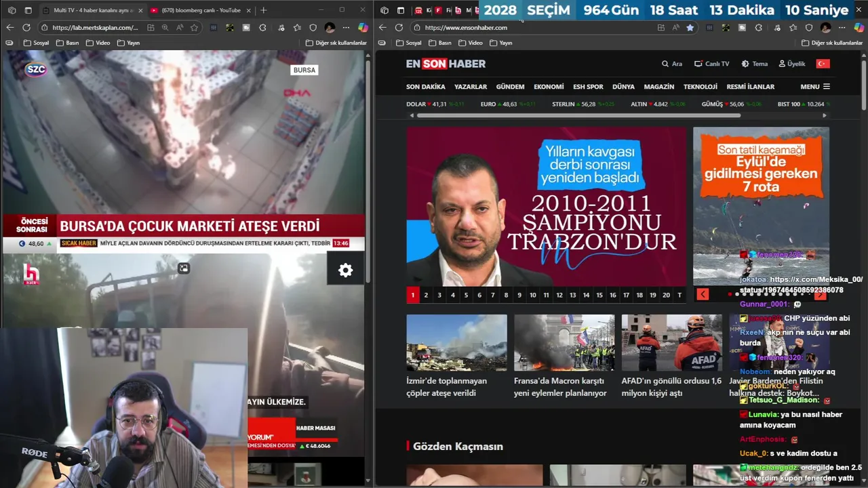Open SON DAKİKA menu item

[426, 87]
